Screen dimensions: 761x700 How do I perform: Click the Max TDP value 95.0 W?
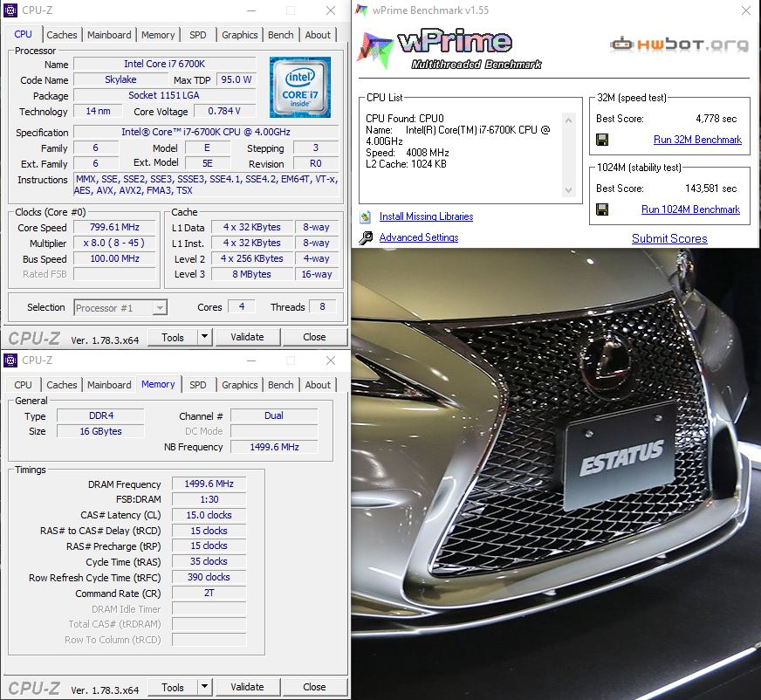pyautogui.click(x=236, y=79)
